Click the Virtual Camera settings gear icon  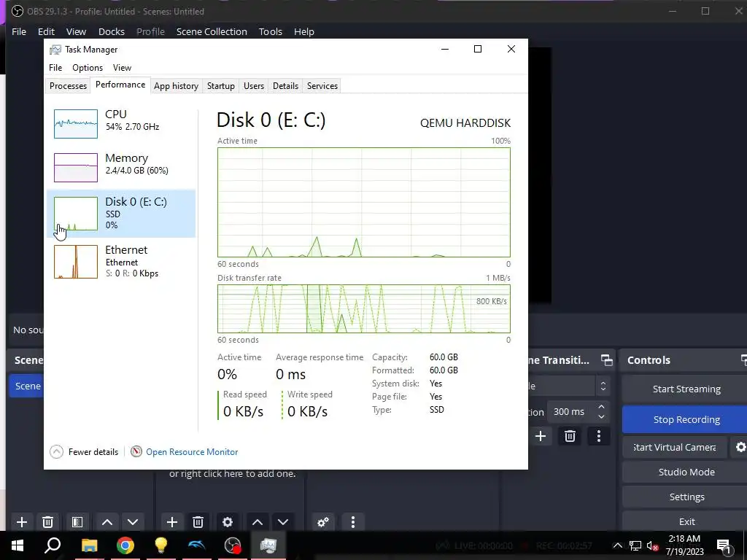(740, 447)
